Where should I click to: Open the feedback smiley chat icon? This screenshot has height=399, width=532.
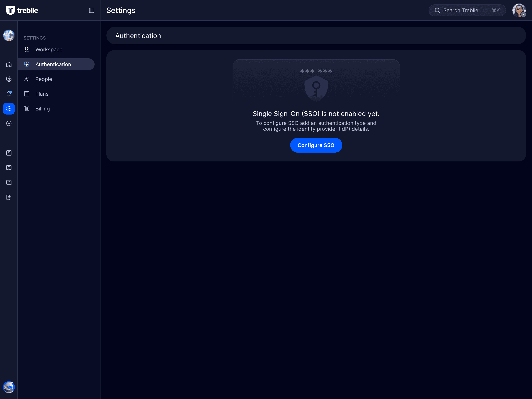(9, 183)
